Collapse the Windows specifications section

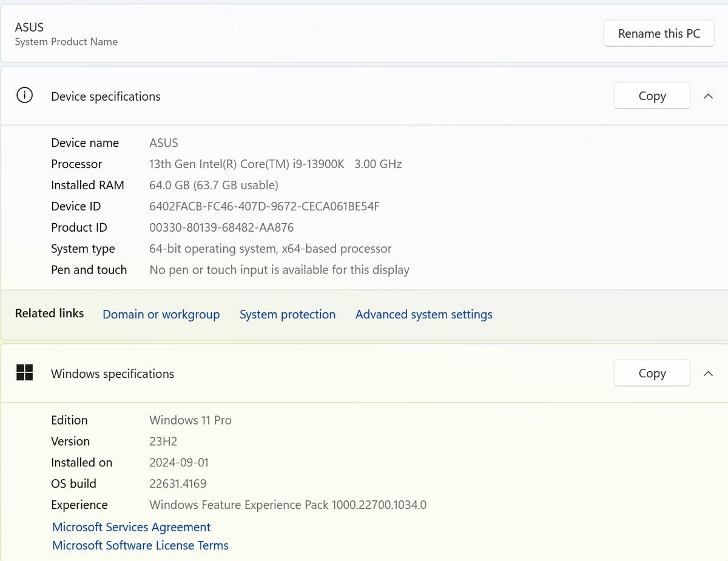coord(708,374)
